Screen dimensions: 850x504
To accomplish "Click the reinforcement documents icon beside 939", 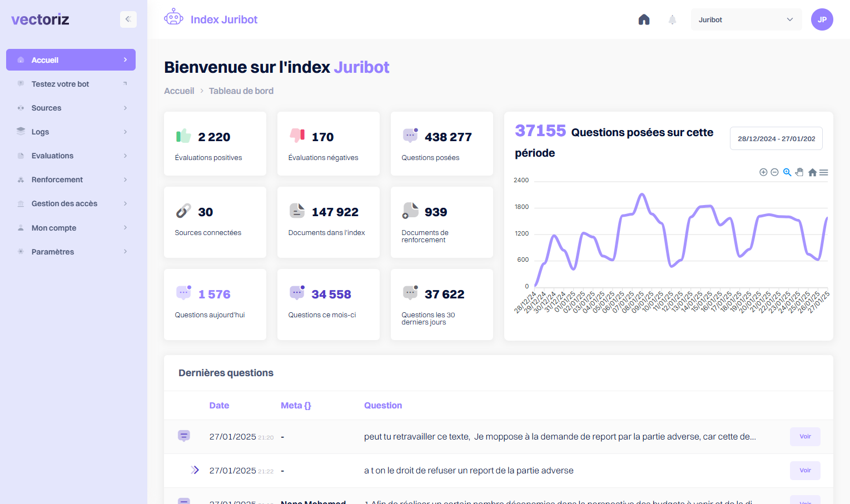I will [410, 211].
